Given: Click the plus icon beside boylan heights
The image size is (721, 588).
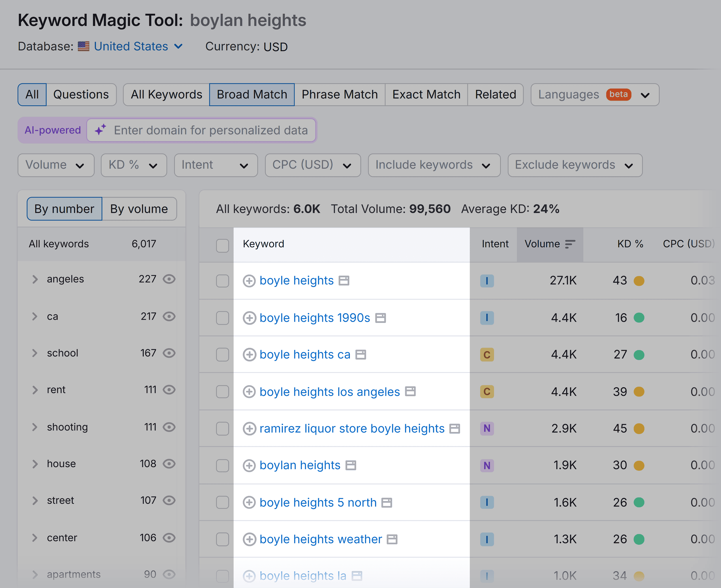Looking at the screenshot, I should point(249,465).
